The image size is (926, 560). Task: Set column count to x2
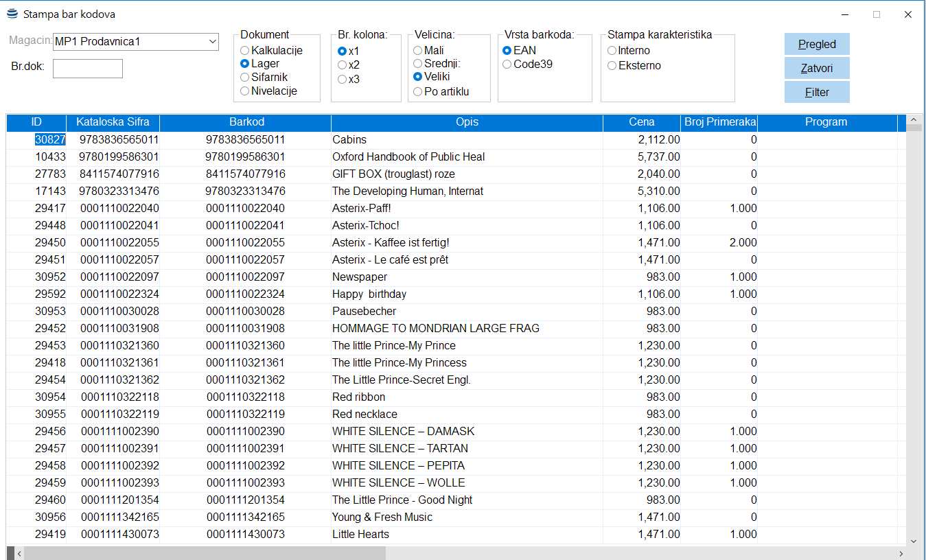click(342, 65)
